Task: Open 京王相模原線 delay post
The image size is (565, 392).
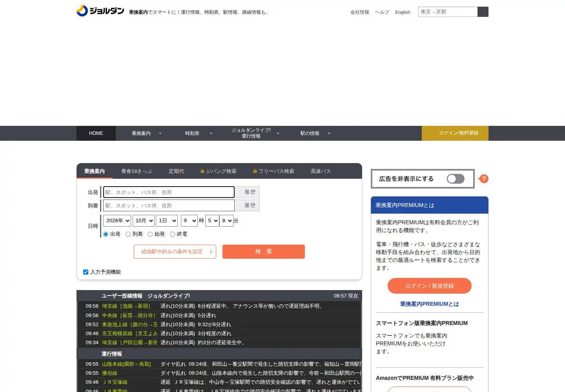Action: 129,334
